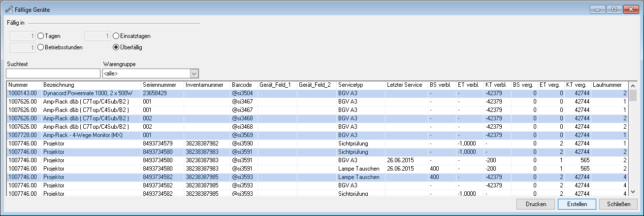
Task: Click the Tagen number input field
Action: 23,36
